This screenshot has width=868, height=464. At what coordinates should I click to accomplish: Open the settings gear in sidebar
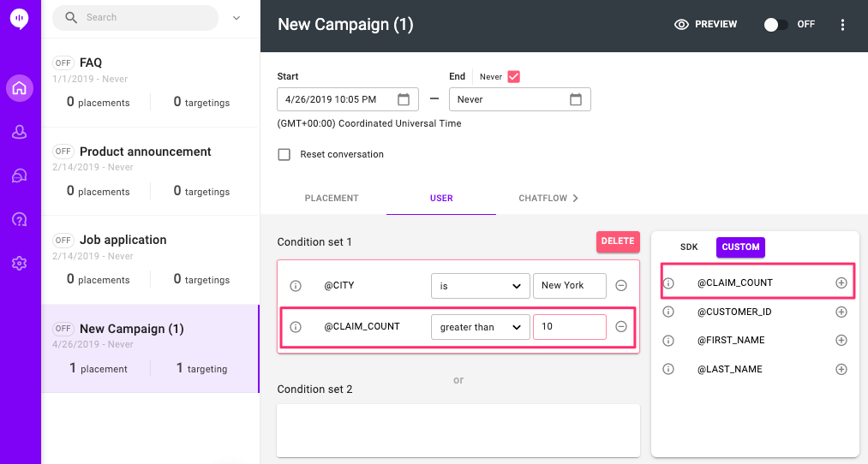pyautogui.click(x=20, y=263)
